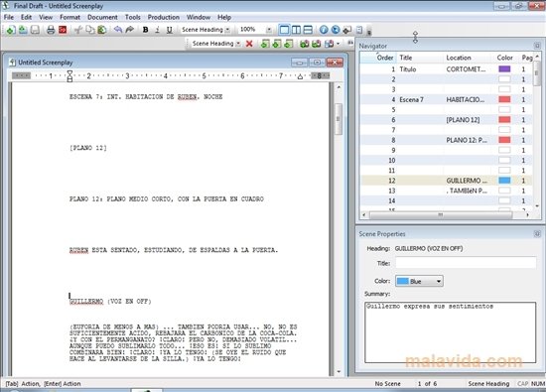Viewport: 546px width, 392px height.
Task: Click the document vertical scrollbar thumb
Action: click(x=339, y=119)
